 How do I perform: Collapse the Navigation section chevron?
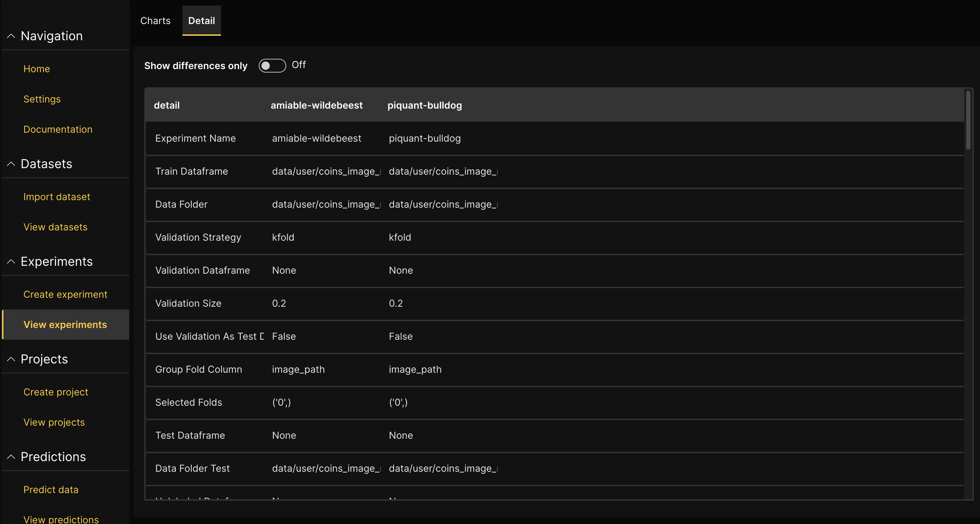pos(11,36)
